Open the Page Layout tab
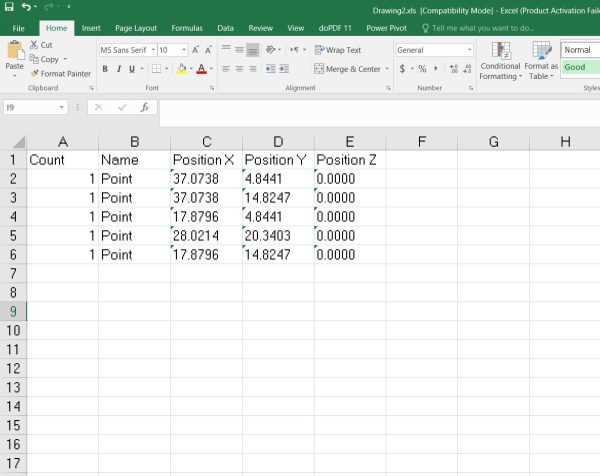 click(x=136, y=29)
